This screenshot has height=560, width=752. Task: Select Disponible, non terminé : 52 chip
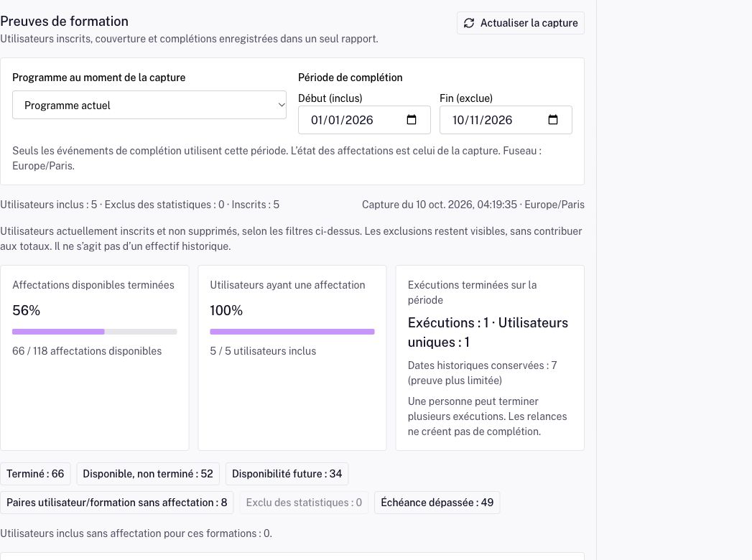[x=148, y=474]
